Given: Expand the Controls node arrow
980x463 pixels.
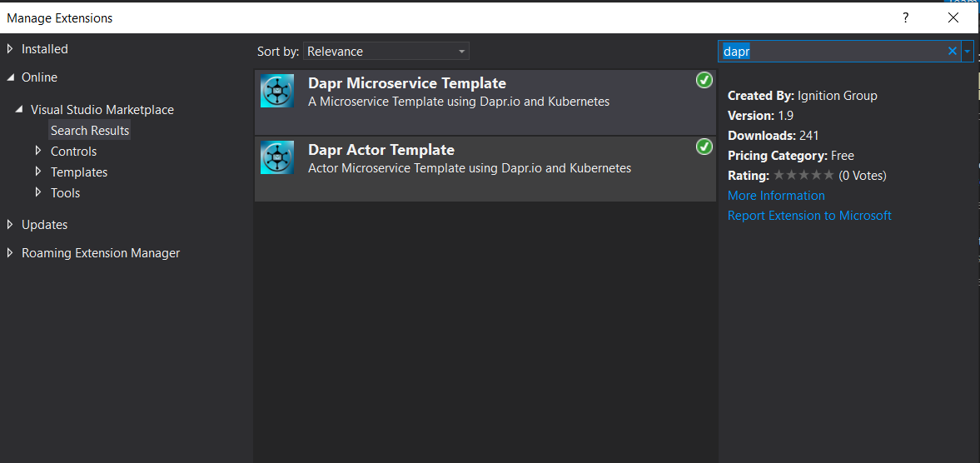Looking at the screenshot, I should click(x=39, y=151).
